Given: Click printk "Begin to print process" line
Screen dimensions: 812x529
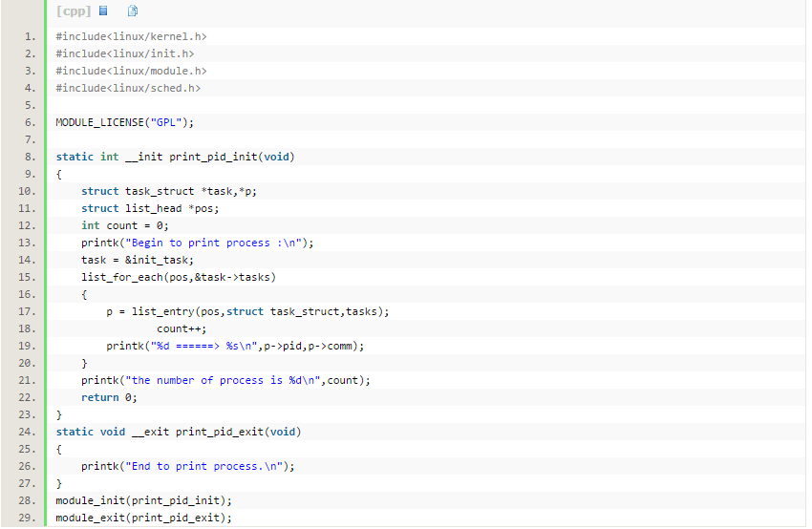Looking at the screenshot, I should [x=198, y=243].
